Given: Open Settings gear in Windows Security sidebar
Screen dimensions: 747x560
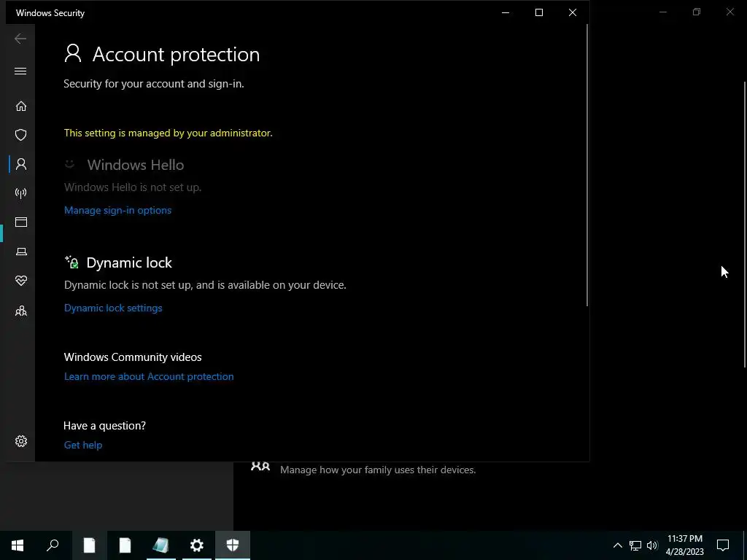Looking at the screenshot, I should 21,441.
